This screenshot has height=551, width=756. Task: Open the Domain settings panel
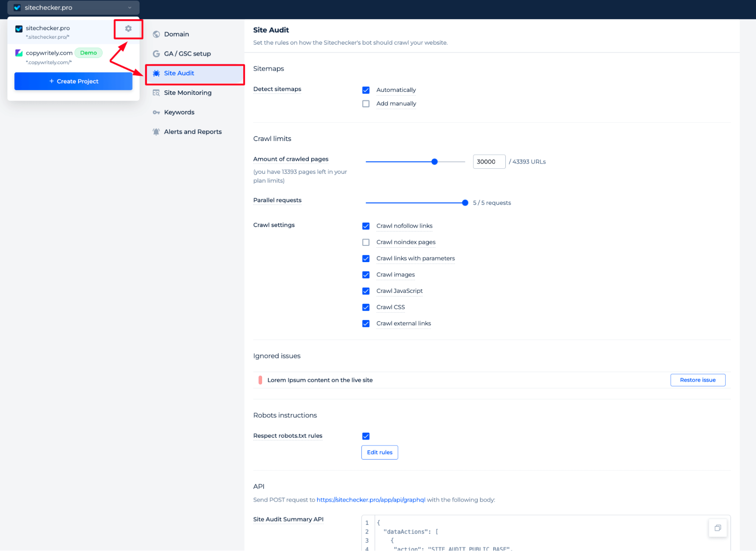pyautogui.click(x=176, y=34)
